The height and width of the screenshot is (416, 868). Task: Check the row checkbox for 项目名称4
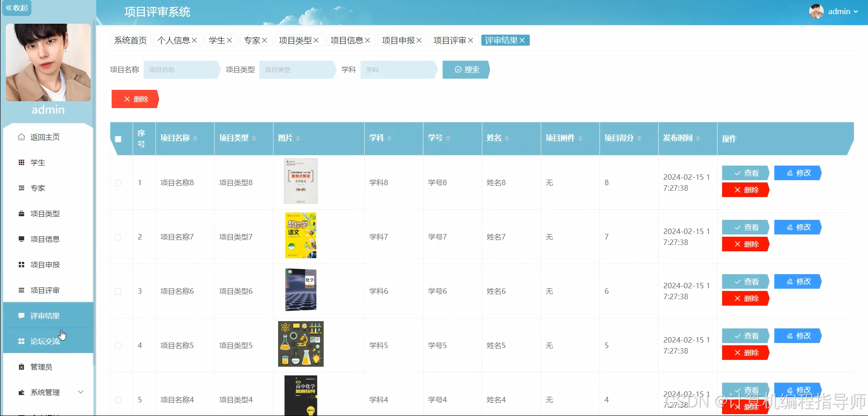[x=118, y=400]
